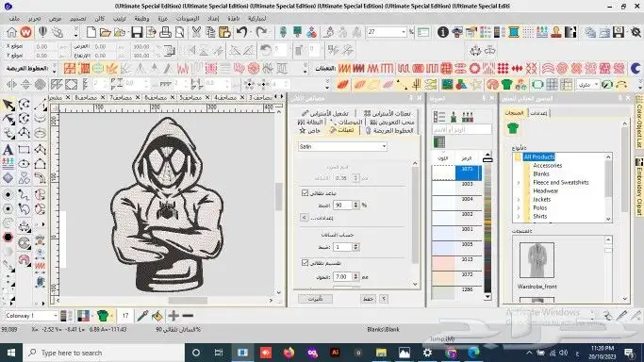Click the تأثيرات (Effects) button
This screenshot has width=644, height=362.
(x=315, y=299)
